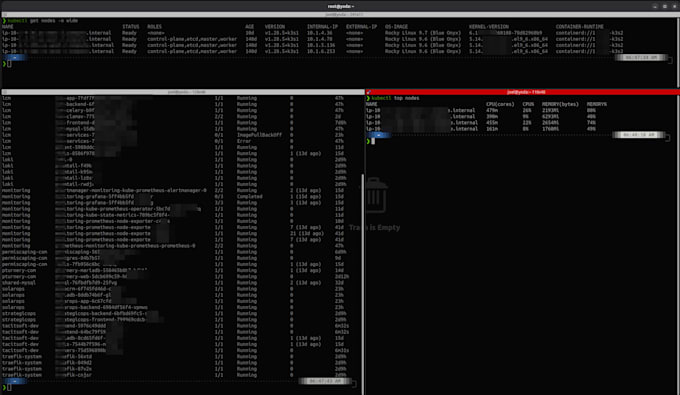Click 'Rocky Linux 9.7 (Blue Onyx)' OS image
Screen dimensions: 680x395
(422, 33)
